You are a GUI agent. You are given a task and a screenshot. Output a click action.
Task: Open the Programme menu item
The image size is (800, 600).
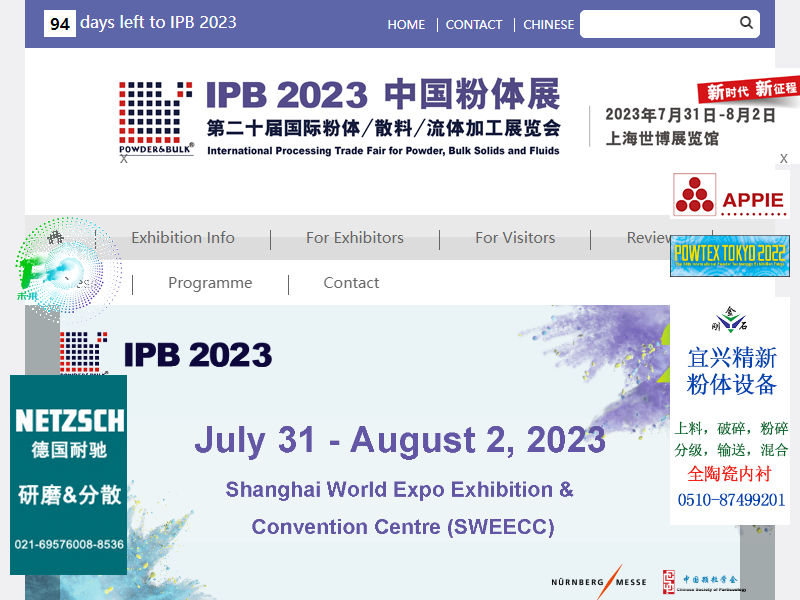point(210,283)
